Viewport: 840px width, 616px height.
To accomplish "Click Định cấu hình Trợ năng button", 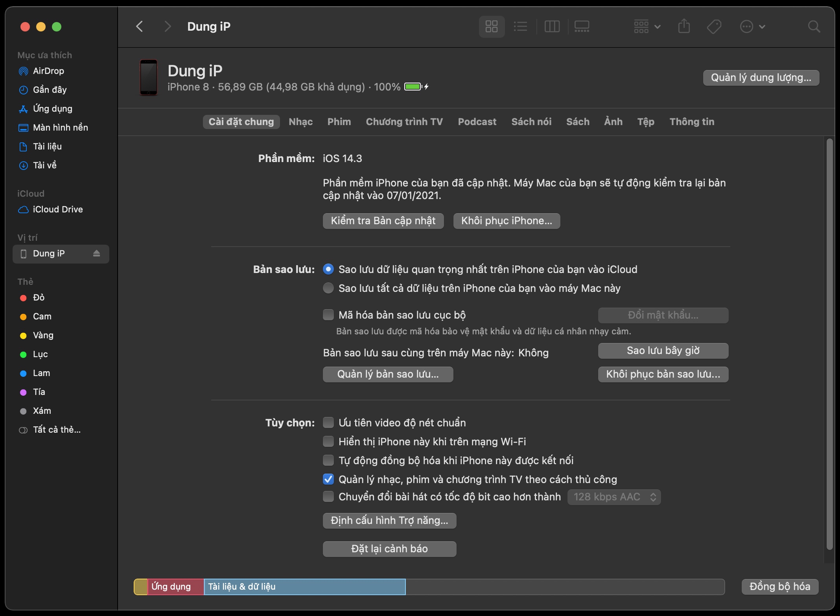I will coord(389,521).
